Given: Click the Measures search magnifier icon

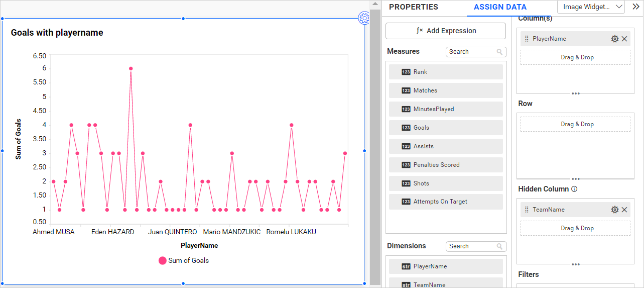Looking at the screenshot, I should tap(499, 52).
